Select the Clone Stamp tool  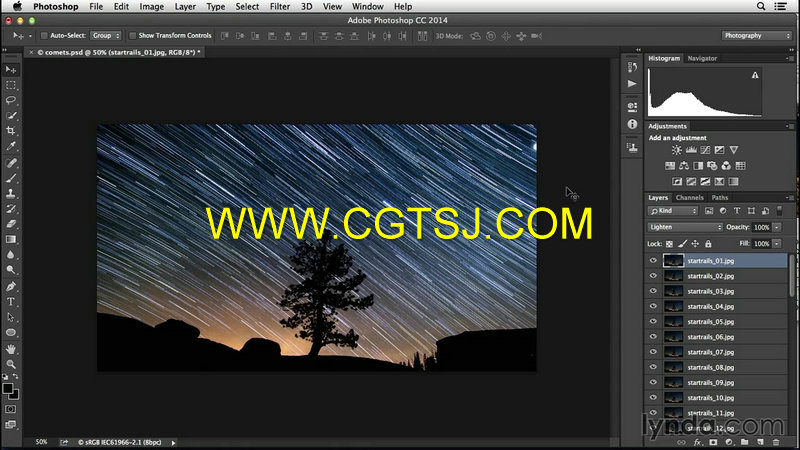click(x=11, y=193)
